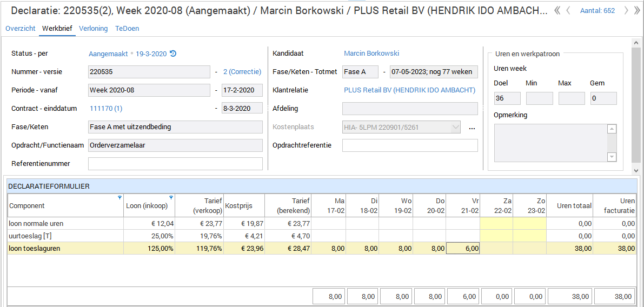Screen dimensions: 644x307
Task: Go to the previous declaration record
Action: (x=568, y=10)
